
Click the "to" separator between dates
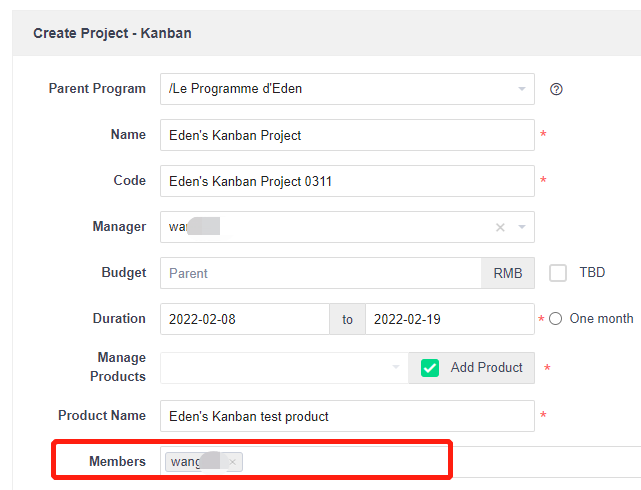(x=348, y=319)
